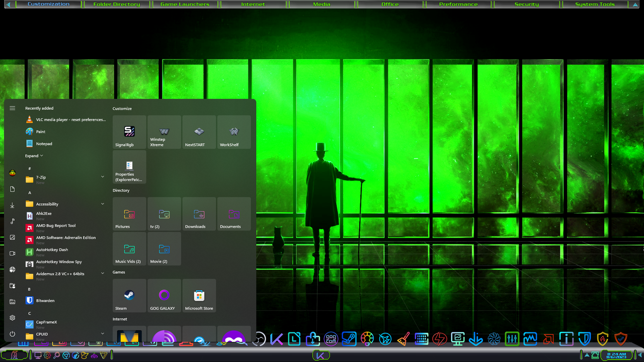Click the red checkmark shield dock icon
Viewport: 644px width, 362px height.
(x=621, y=339)
